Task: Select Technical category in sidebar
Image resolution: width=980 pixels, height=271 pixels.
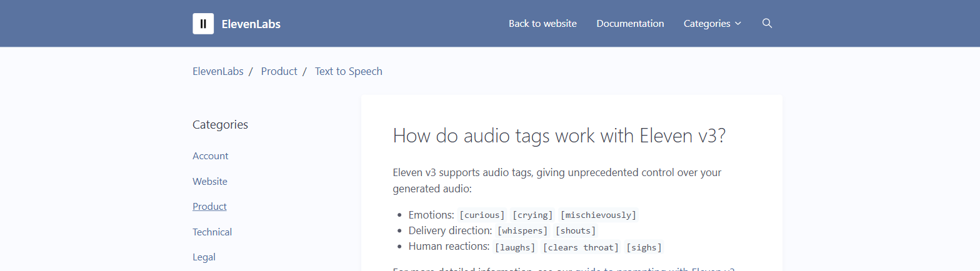Action: point(212,232)
